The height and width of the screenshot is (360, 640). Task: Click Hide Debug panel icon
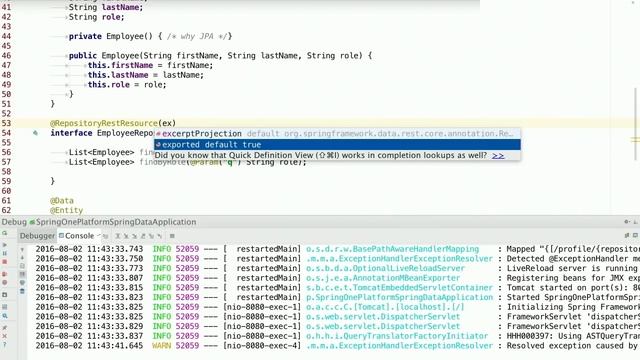(636, 222)
